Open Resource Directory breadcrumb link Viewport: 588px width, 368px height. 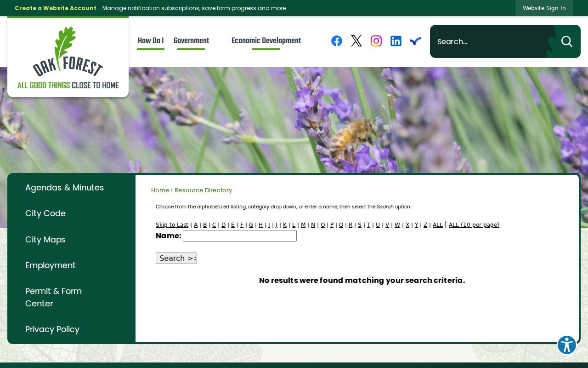click(203, 190)
